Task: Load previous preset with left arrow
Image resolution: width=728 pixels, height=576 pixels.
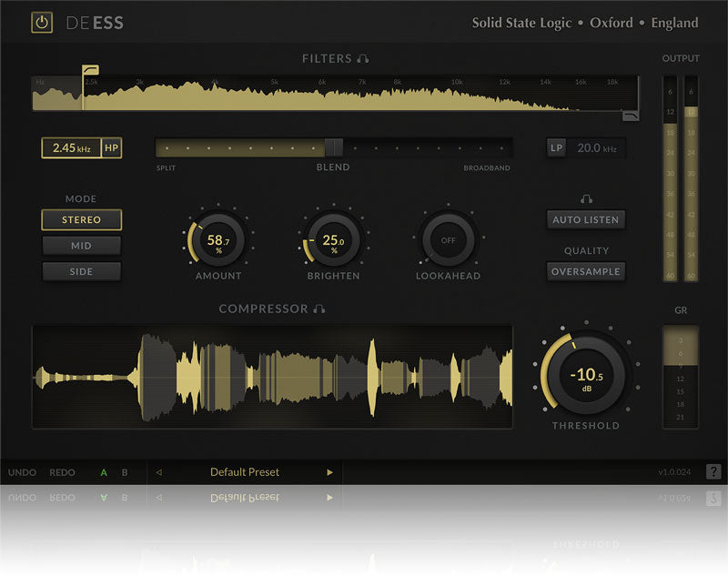Action: click(x=158, y=472)
